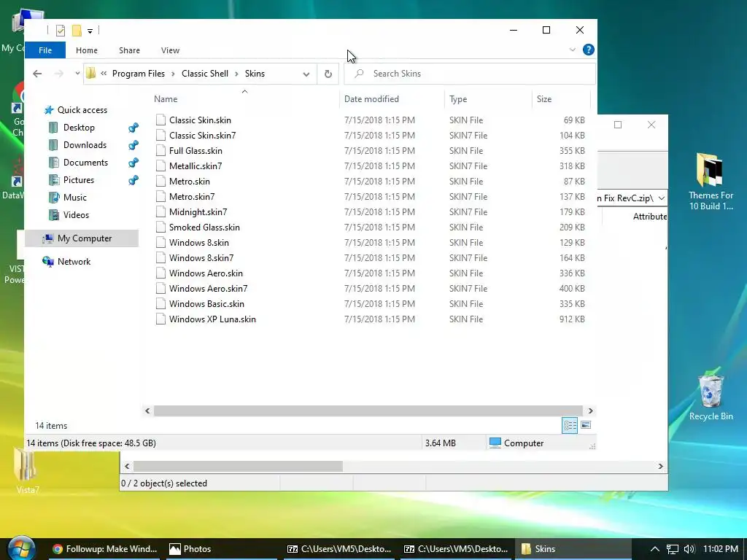The width and height of the screenshot is (747, 560).
Task: Select the Metallic.skin7 file icon
Action: 160,166
